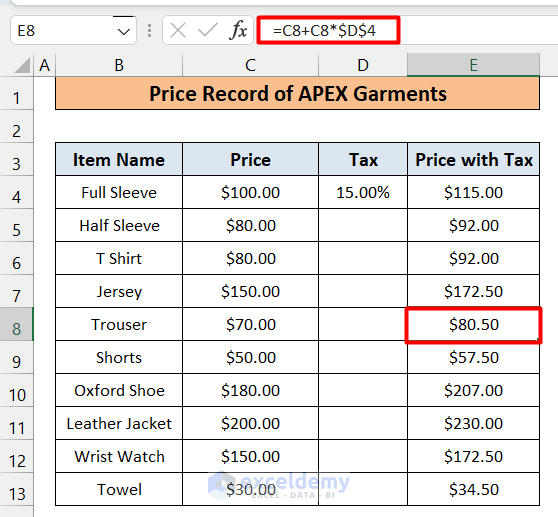
Task: Click the 'Tax' header cell
Action: [x=363, y=159]
